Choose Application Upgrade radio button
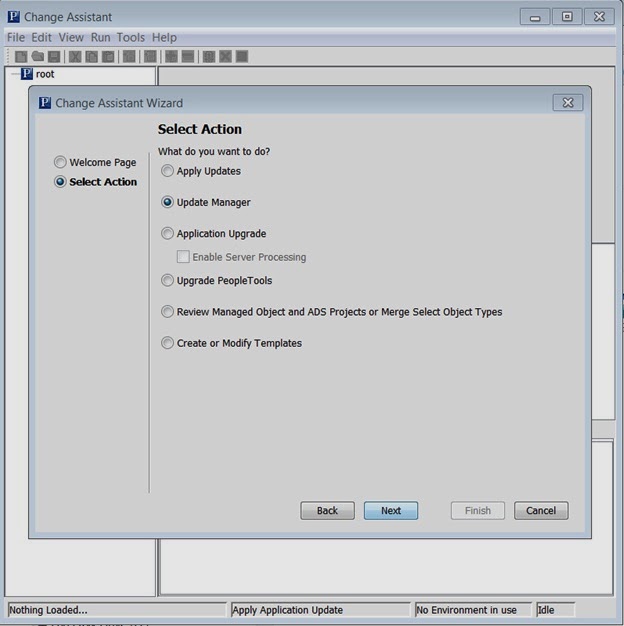The height and width of the screenshot is (626, 624). point(167,234)
